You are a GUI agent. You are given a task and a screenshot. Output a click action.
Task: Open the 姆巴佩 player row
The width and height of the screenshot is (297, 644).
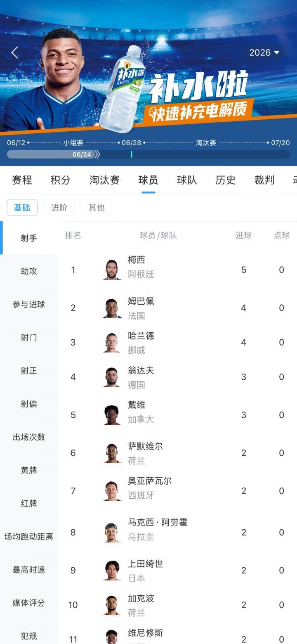(x=177, y=308)
